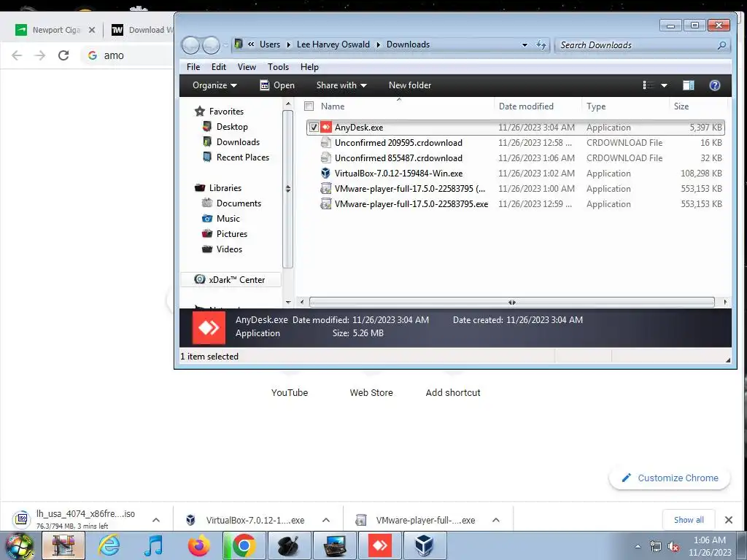747x560 pixels.
Task: Toggle the preview pane icon
Action: (x=689, y=85)
